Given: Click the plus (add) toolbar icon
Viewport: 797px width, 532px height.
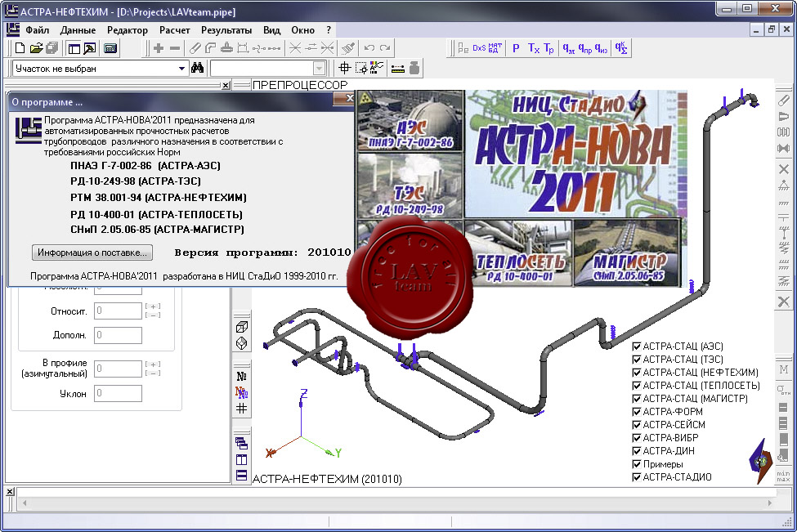Looking at the screenshot, I should (x=159, y=48).
